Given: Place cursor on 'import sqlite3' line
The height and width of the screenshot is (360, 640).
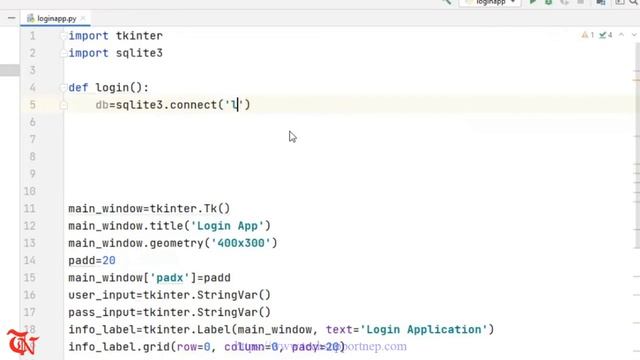Looking at the screenshot, I should (116, 53).
